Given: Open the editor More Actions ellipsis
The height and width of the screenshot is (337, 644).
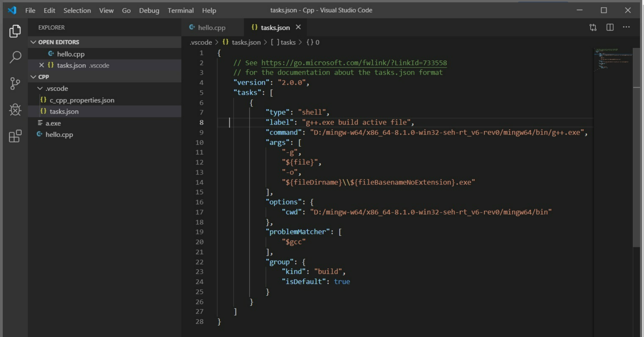Looking at the screenshot, I should (x=626, y=27).
